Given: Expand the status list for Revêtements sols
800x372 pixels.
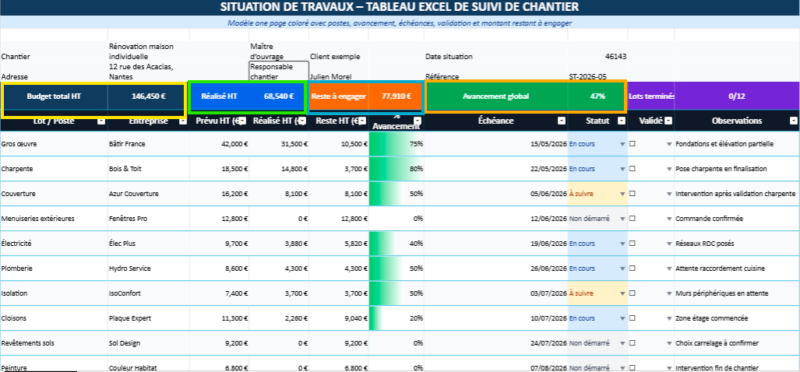Looking at the screenshot, I should click(x=622, y=343).
